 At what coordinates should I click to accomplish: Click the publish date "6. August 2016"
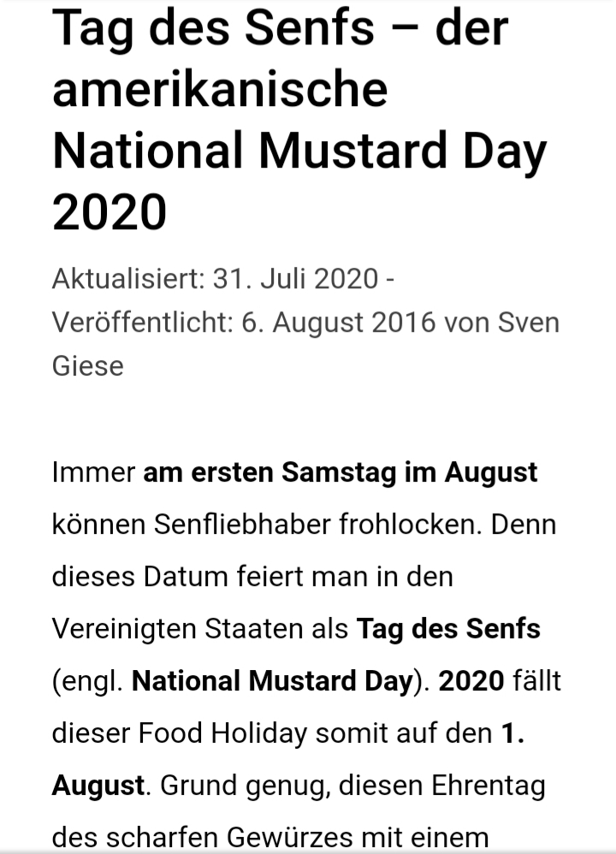[338, 323]
